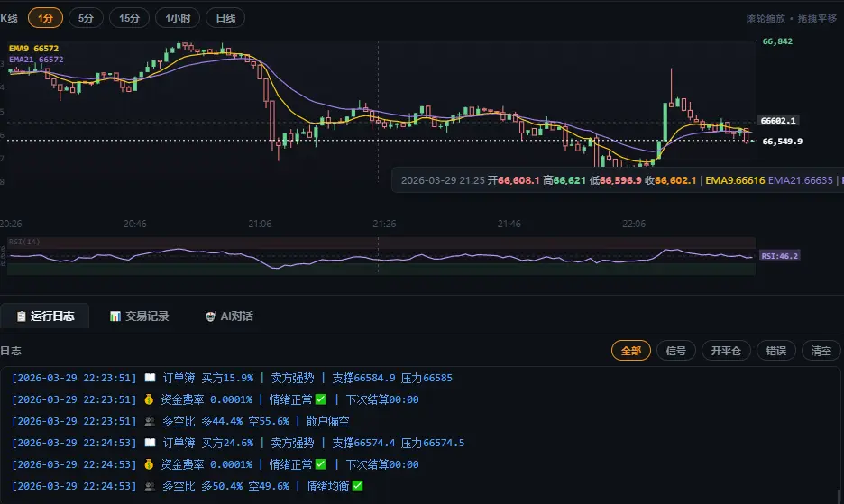Open the 交易记录 tab
844x504 pixels.
(x=140, y=316)
